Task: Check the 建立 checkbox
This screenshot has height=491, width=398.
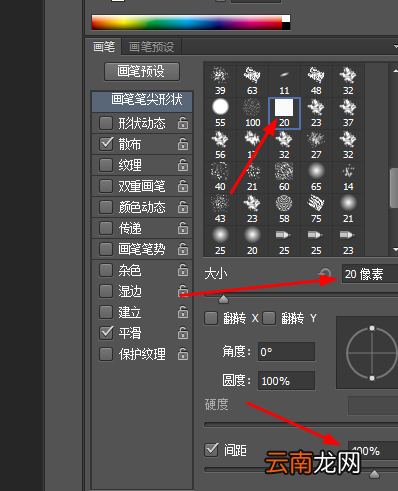Action: tap(106, 312)
